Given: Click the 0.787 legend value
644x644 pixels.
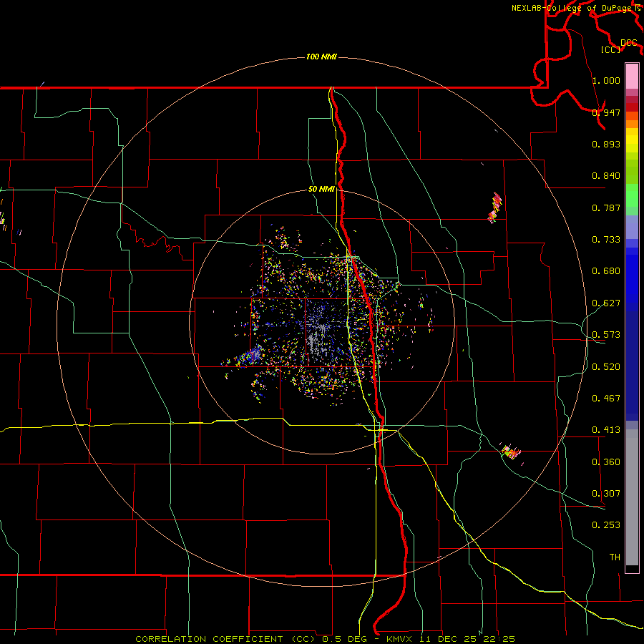Looking at the screenshot, I should 606,208.
